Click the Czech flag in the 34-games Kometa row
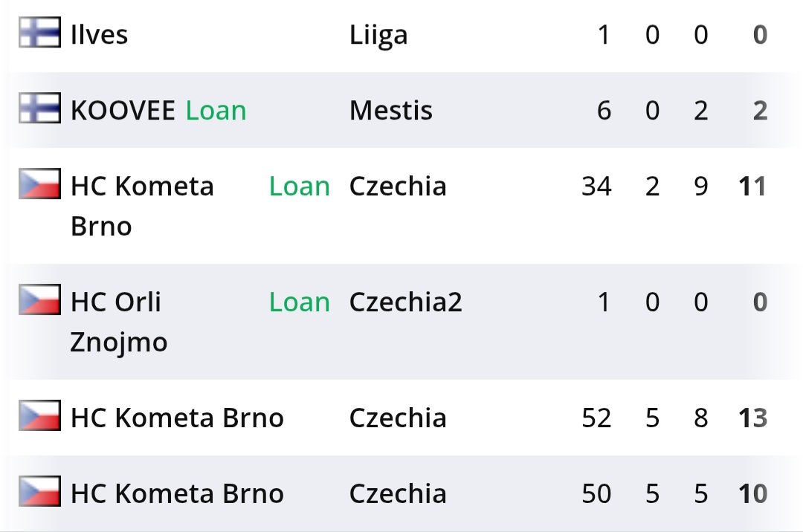803x532 pixels. tap(39, 184)
